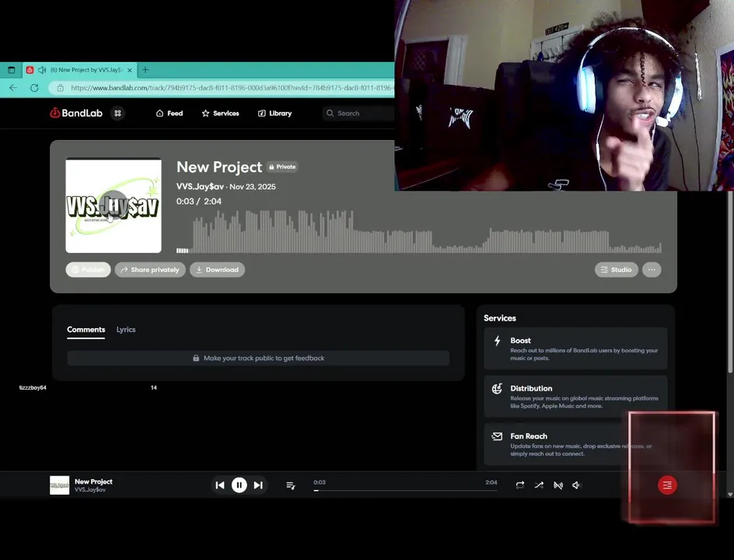
Task: Click the bandlab.com address bar URL
Action: [x=231, y=88]
